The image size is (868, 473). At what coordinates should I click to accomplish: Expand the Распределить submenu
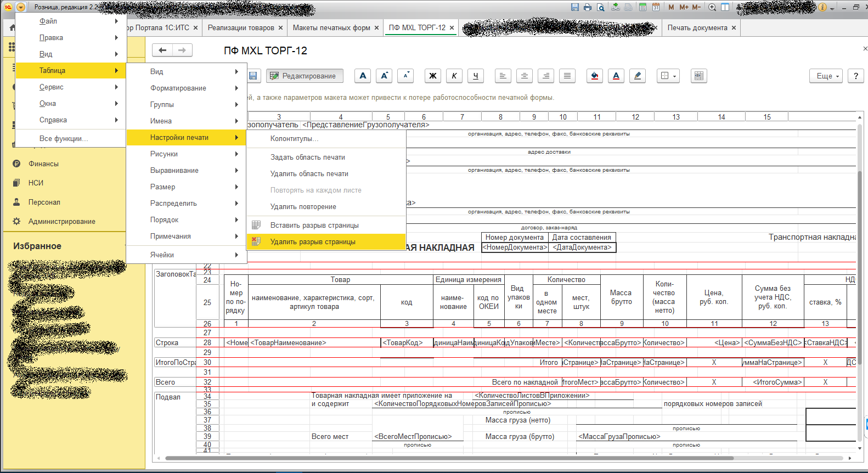coord(187,203)
